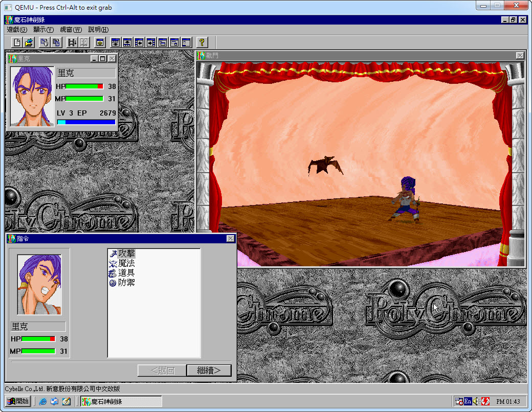Click the bat enemy in battle window
The image size is (532, 412).
point(324,166)
